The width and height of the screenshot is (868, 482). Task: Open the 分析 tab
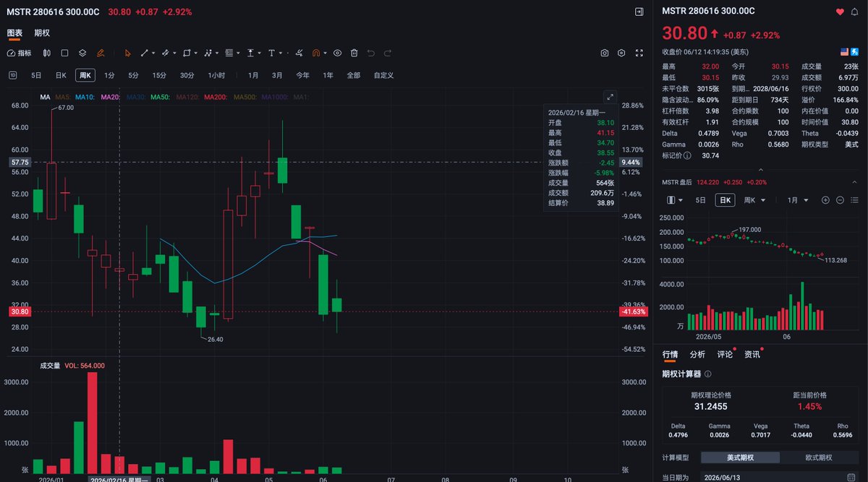697,354
